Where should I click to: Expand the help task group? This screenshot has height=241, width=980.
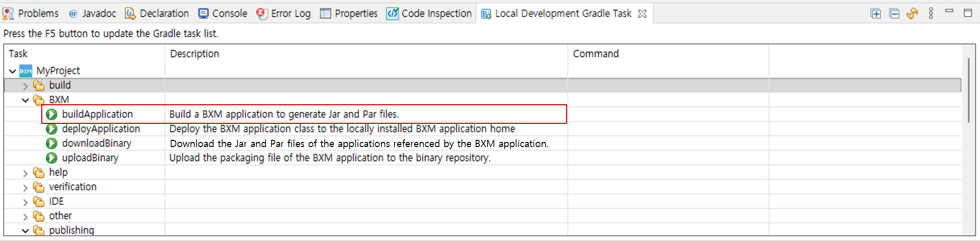point(25,173)
